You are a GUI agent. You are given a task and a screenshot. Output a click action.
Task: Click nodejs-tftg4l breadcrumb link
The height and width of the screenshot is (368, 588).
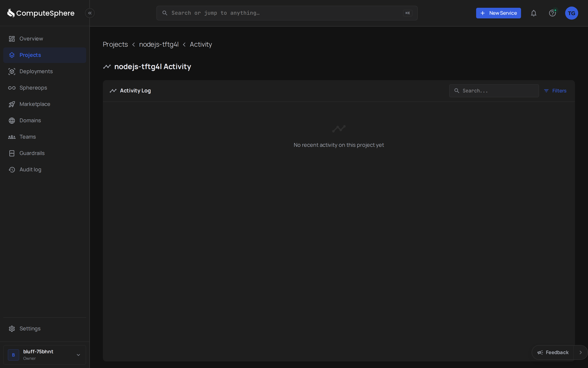pos(159,45)
